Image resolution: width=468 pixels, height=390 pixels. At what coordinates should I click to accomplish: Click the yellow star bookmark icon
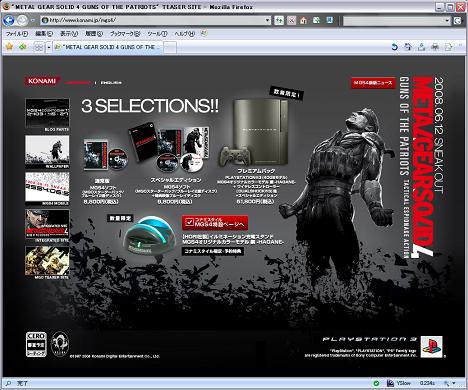pos(9,47)
